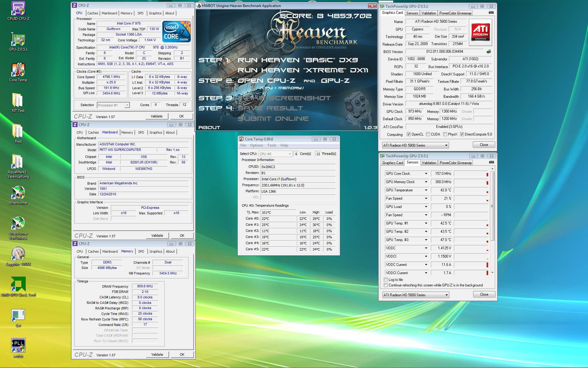This screenshot has width=588, height=368.
Task: Open the AquaMark3 shortcut icon
Action: pos(18,162)
